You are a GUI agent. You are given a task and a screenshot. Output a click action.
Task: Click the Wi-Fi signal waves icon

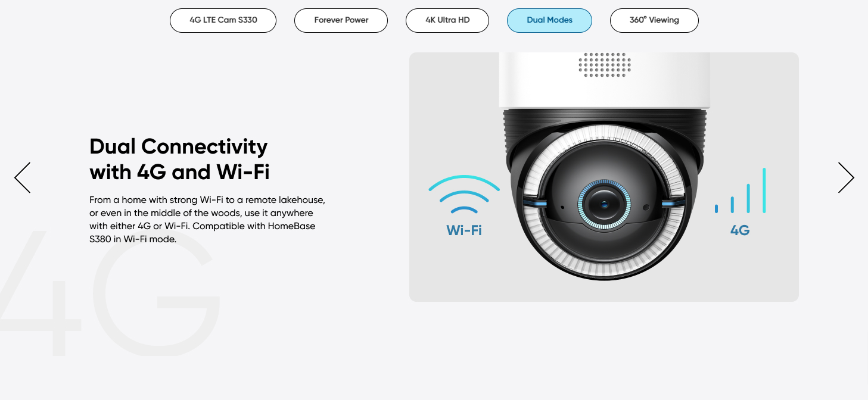pyautogui.click(x=464, y=195)
